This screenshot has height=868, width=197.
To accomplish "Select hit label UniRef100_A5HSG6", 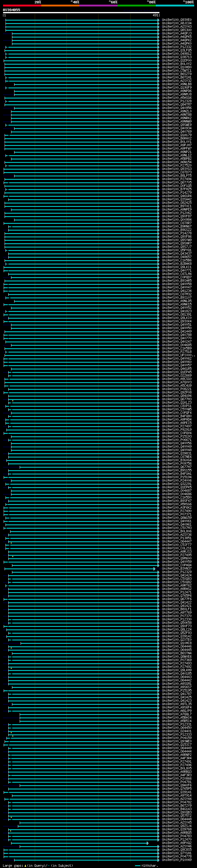I will tap(176, 504).
